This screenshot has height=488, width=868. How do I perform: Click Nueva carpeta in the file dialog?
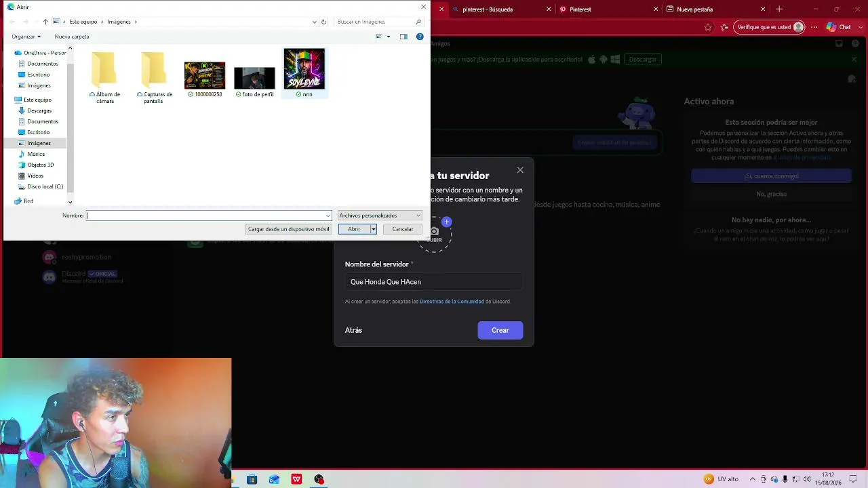pyautogui.click(x=72, y=37)
